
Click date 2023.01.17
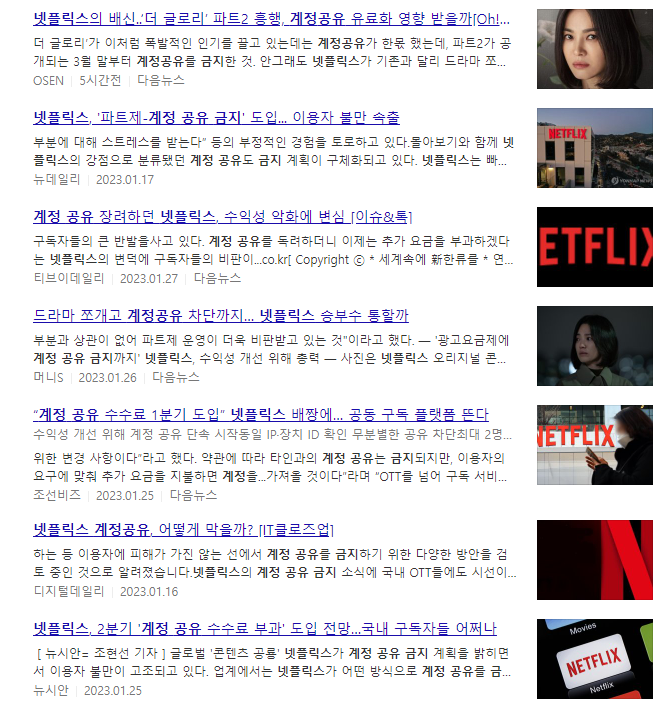tap(125, 180)
